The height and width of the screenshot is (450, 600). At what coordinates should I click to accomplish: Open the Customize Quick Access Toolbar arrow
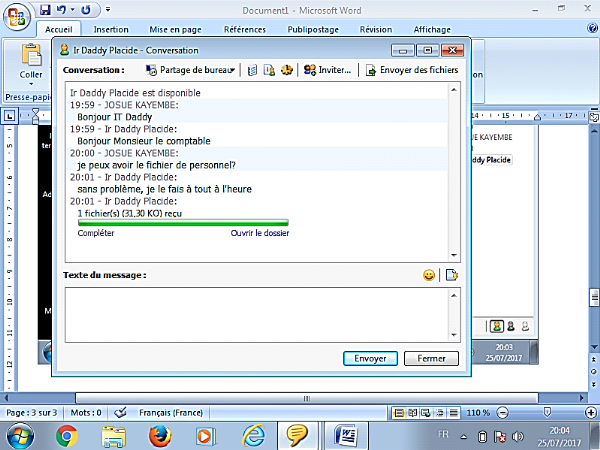[108, 10]
